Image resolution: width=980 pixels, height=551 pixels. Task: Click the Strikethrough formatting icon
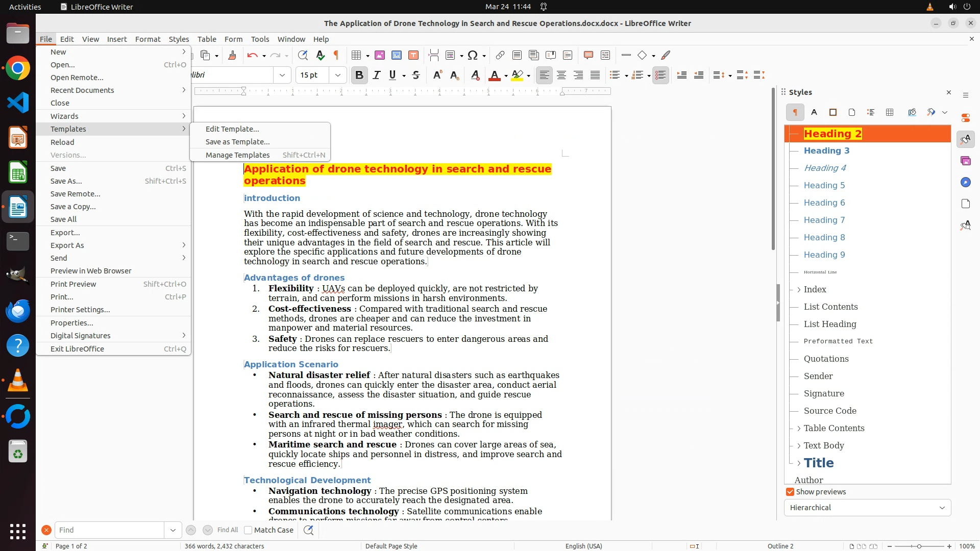(x=416, y=76)
